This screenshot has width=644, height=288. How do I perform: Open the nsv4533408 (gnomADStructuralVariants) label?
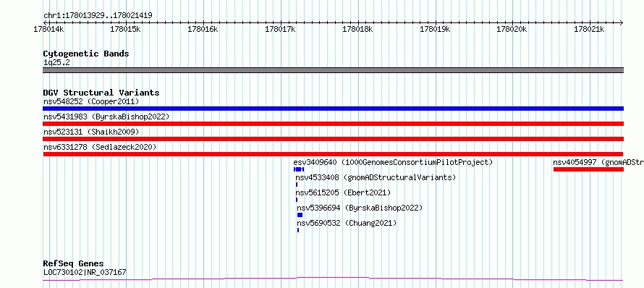pyautogui.click(x=376, y=177)
